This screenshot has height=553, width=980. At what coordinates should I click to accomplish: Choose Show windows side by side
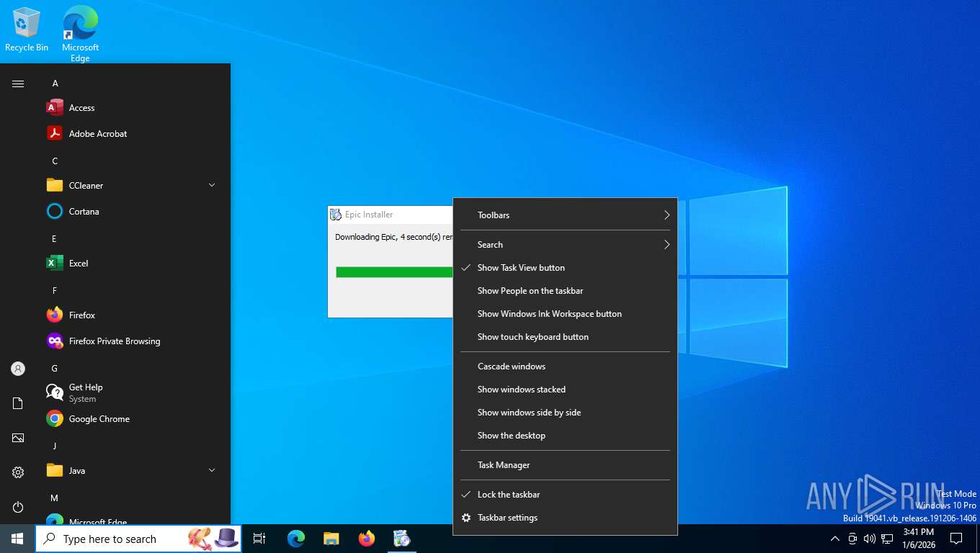[x=565, y=413]
